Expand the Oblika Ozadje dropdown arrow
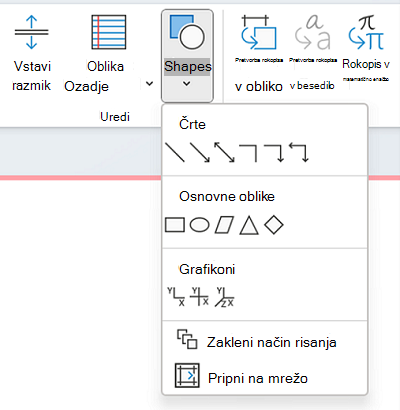The height and width of the screenshot is (410, 400). [x=150, y=84]
